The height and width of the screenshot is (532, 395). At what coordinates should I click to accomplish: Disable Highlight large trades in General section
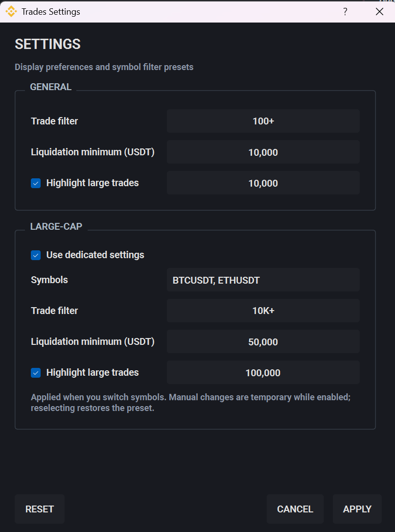click(x=36, y=183)
